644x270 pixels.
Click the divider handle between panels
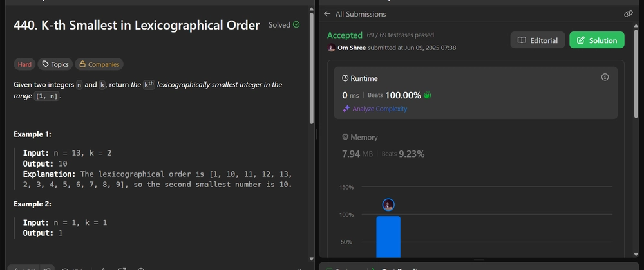[316, 135]
